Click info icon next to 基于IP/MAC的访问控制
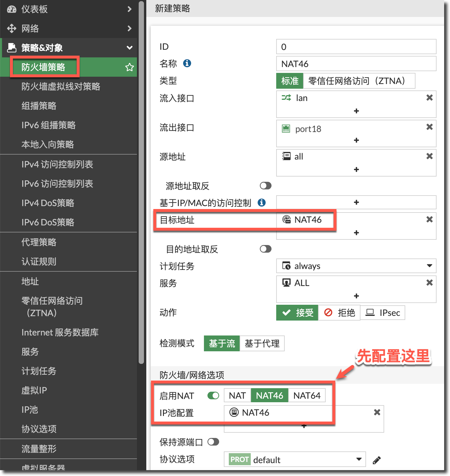Screen dimensions: 450x476 (x=262, y=203)
